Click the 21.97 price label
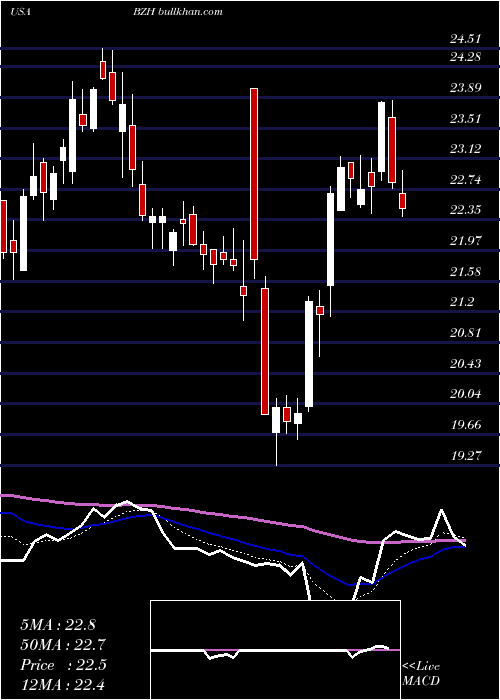500x700 pixels. 466,241
